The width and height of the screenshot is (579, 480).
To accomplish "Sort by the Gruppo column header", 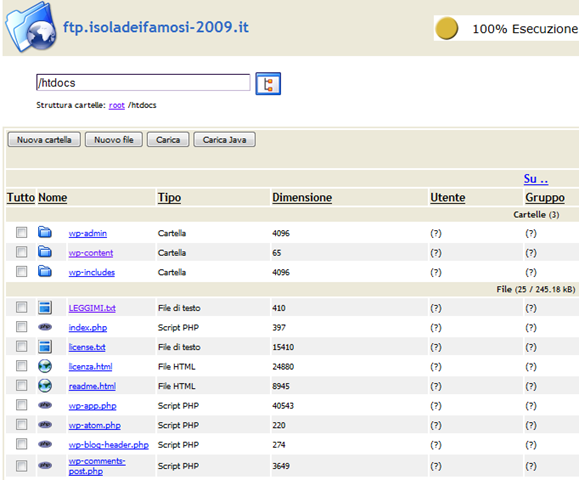I will pyautogui.click(x=545, y=198).
